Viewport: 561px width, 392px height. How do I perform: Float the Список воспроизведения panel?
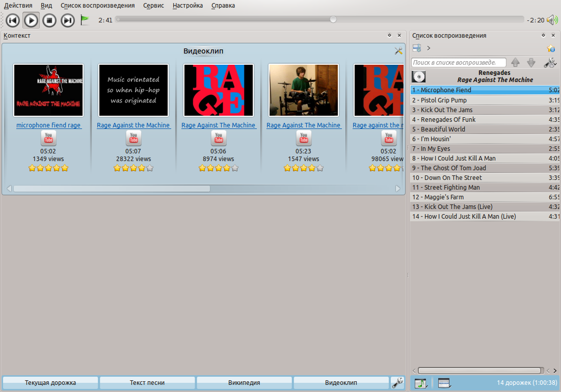click(x=543, y=35)
